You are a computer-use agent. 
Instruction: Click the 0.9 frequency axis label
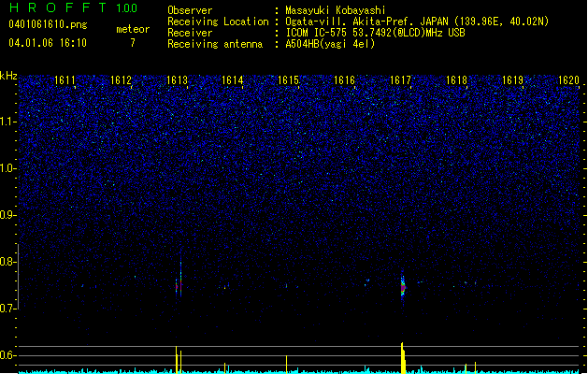(x=7, y=215)
